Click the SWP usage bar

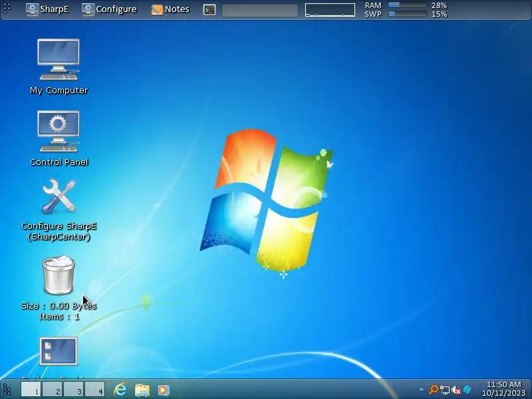[x=407, y=14]
